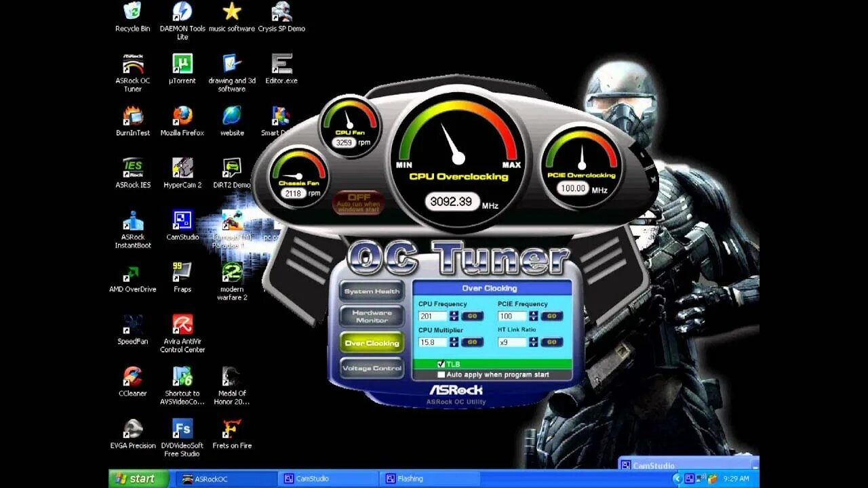868x488 pixels.
Task: Select the Over Clocking tab
Action: (372, 343)
